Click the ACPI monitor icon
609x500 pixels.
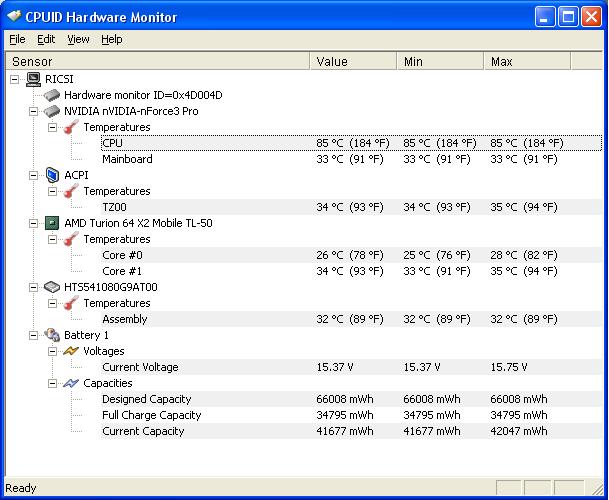[52, 175]
